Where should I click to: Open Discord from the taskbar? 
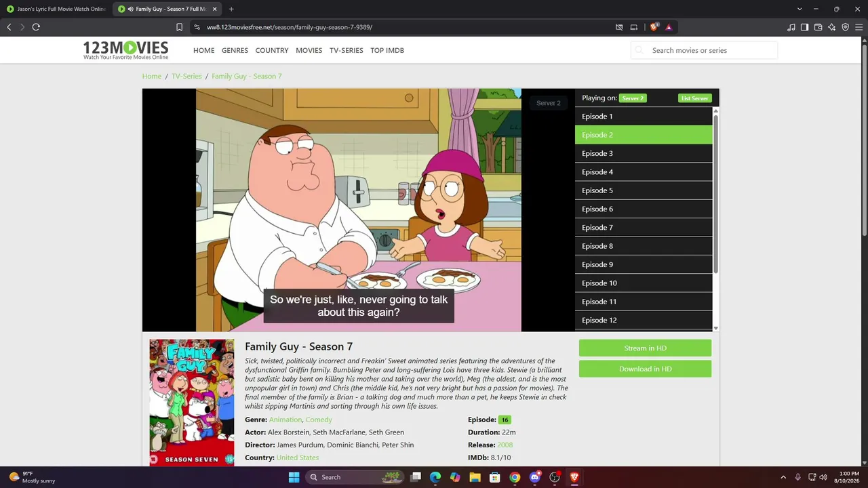[x=534, y=477]
